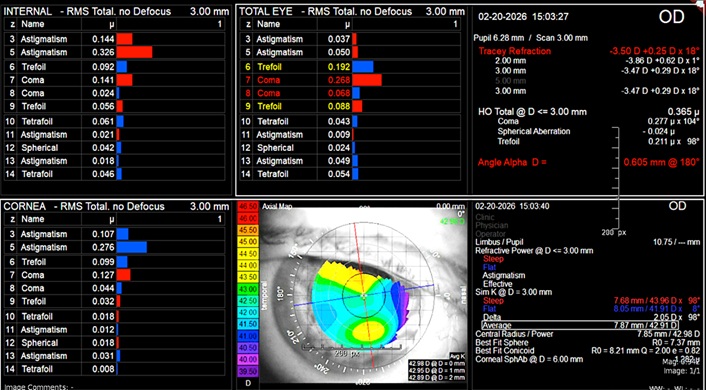This screenshot has height=390, width=706.
Task: Click the timestamp 02-20-2026 15:03:27
Action: pyautogui.click(x=523, y=17)
